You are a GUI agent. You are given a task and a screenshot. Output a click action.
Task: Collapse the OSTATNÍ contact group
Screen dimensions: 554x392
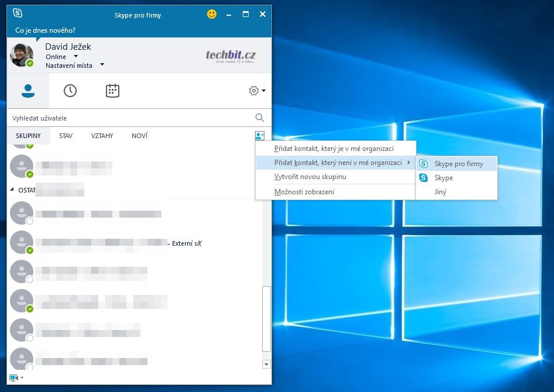(x=13, y=190)
